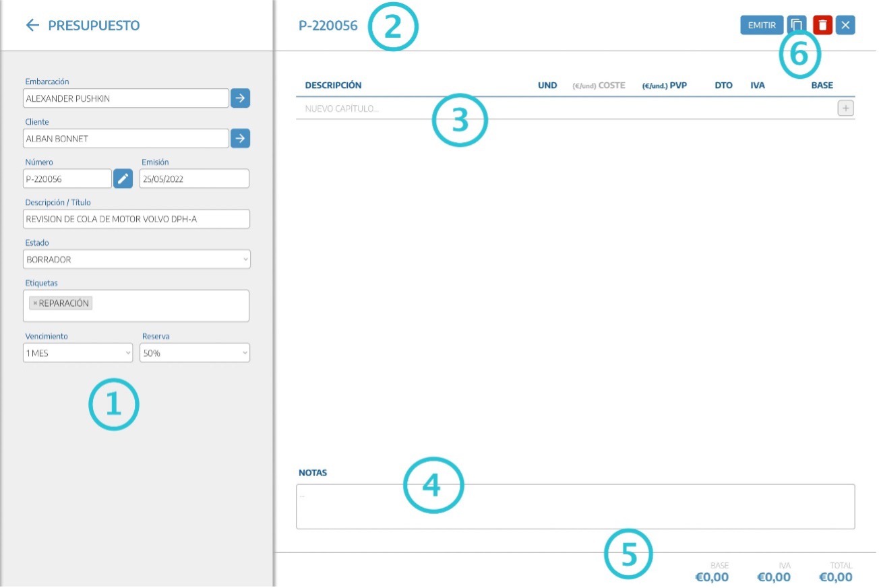This screenshot has width=879, height=588.
Task: Open the Reserva dropdown set to 50%
Action: point(194,353)
